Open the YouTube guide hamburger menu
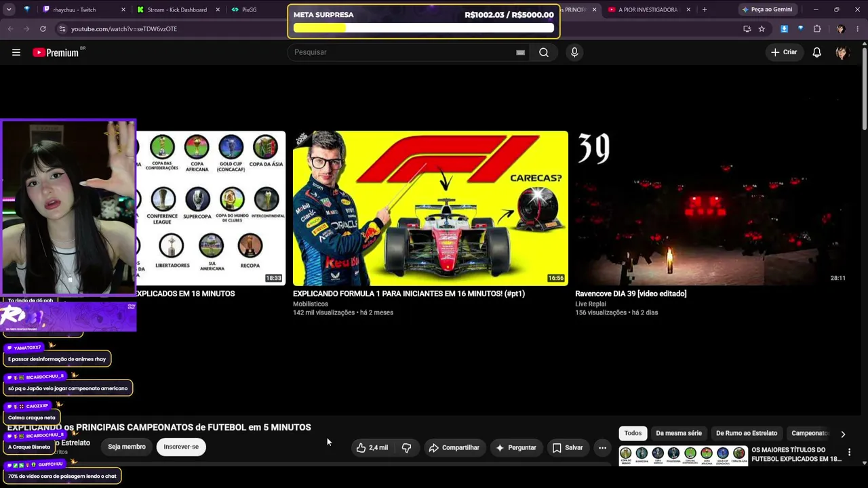Viewport: 868px width, 488px height. [16, 52]
